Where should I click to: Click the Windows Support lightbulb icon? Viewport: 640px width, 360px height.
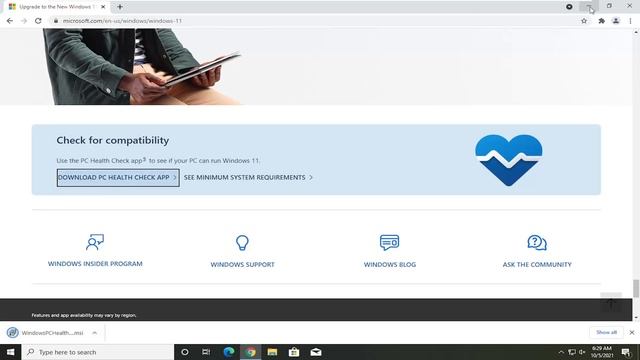242,242
